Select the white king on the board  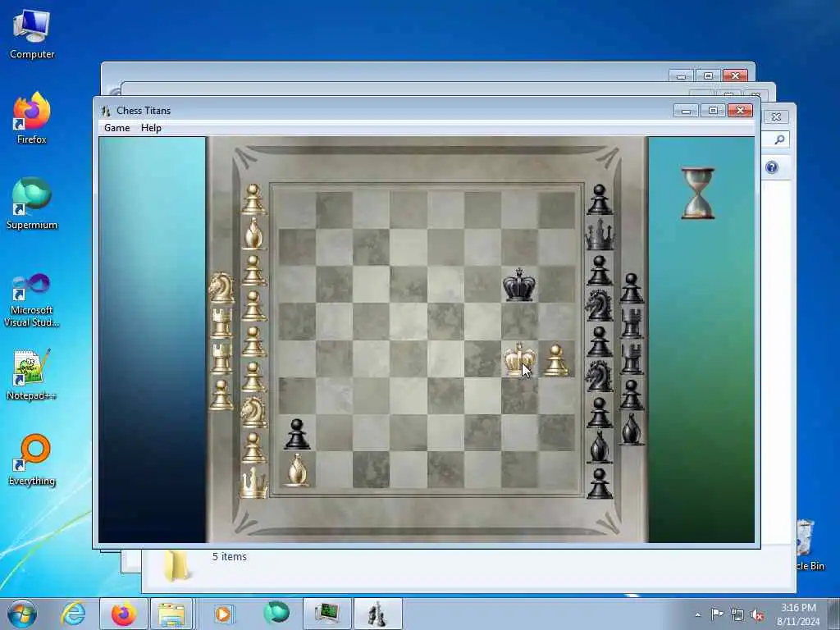pyautogui.click(x=519, y=359)
